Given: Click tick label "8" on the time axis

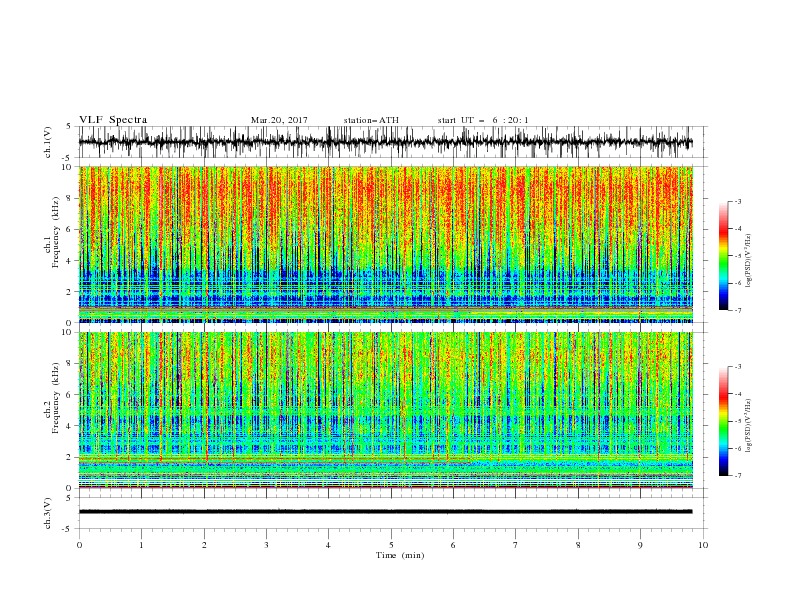Looking at the screenshot, I should (578, 545).
